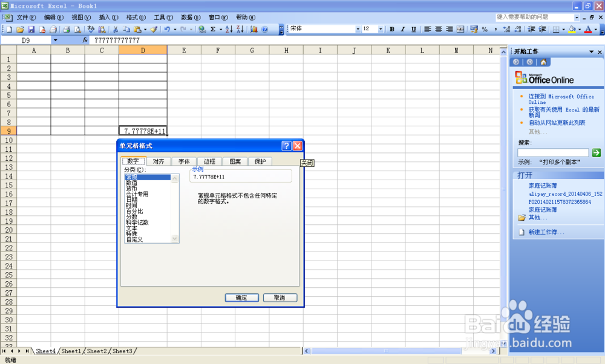Sort descending Z to A
605x364 pixels.
[x=240, y=29]
